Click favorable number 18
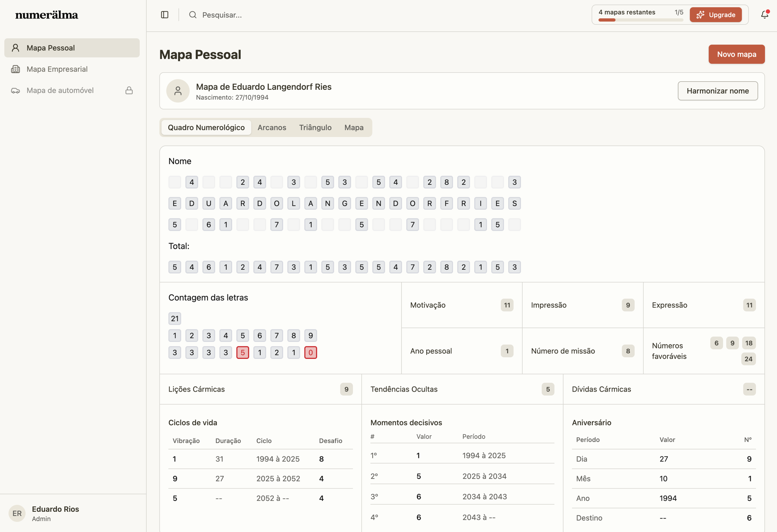 [749, 343]
